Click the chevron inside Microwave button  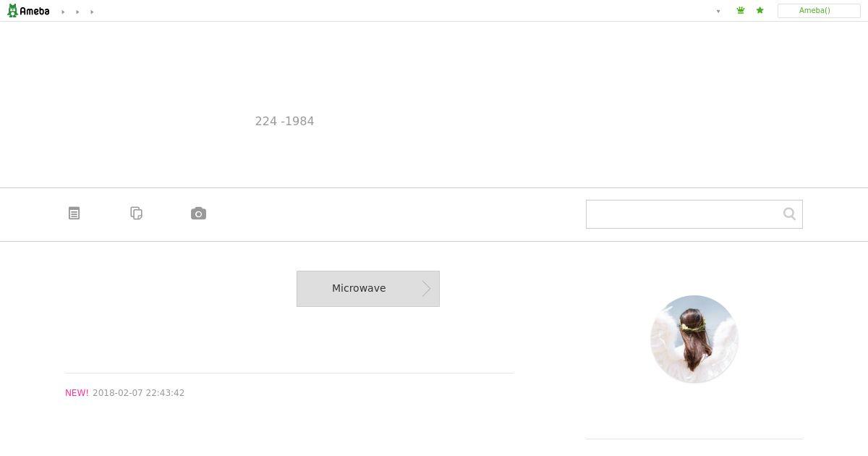427,289
